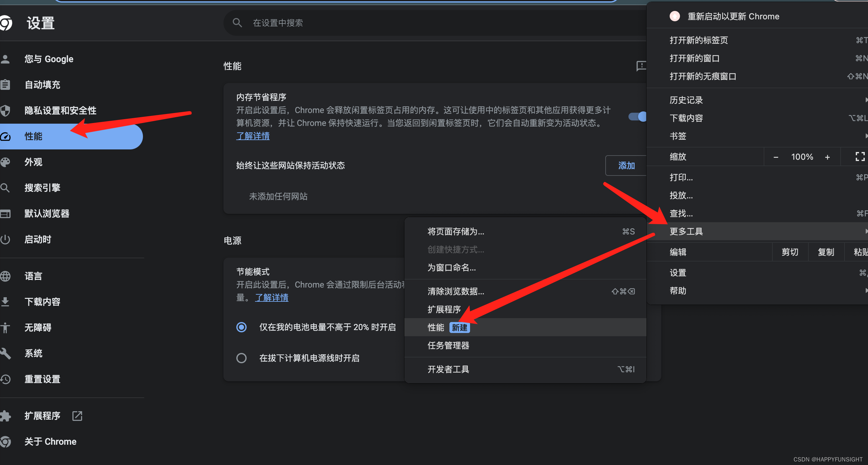Choose 开发者工具 in the submenu

[x=448, y=369]
